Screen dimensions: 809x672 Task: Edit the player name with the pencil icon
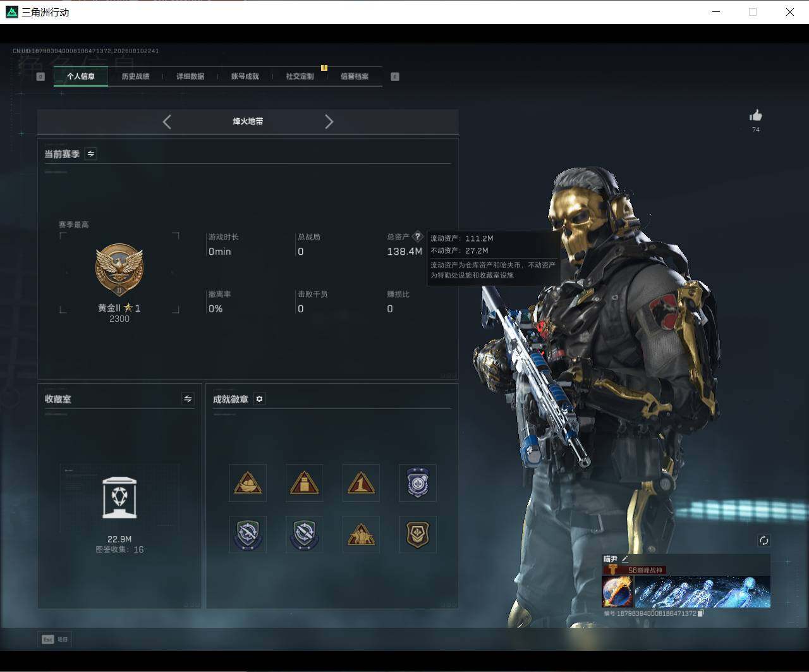pos(625,559)
